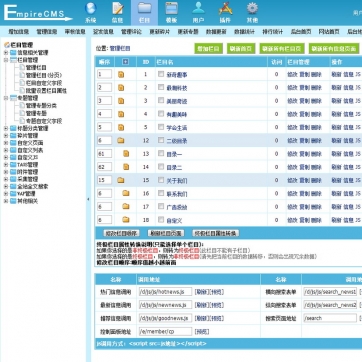The image size is (362, 362).
Task: Check the checkbox for row ID 17
Action: click(x=161, y=206)
